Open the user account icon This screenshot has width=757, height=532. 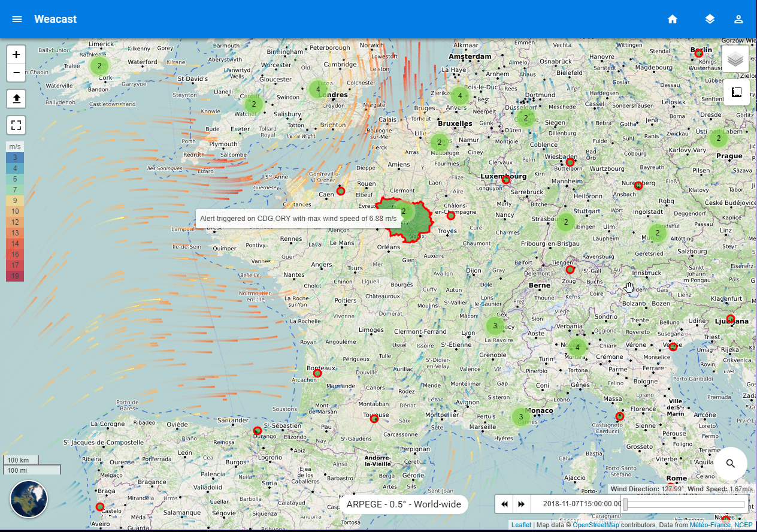[x=739, y=19]
